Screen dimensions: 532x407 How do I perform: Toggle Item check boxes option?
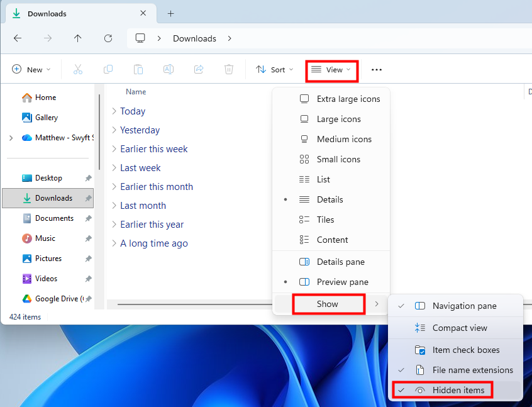point(455,350)
